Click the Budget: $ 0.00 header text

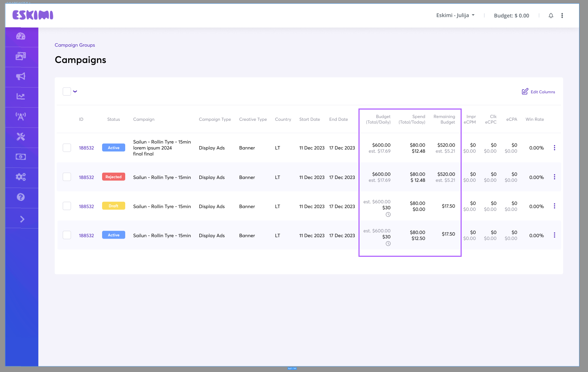(x=512, y=16)
